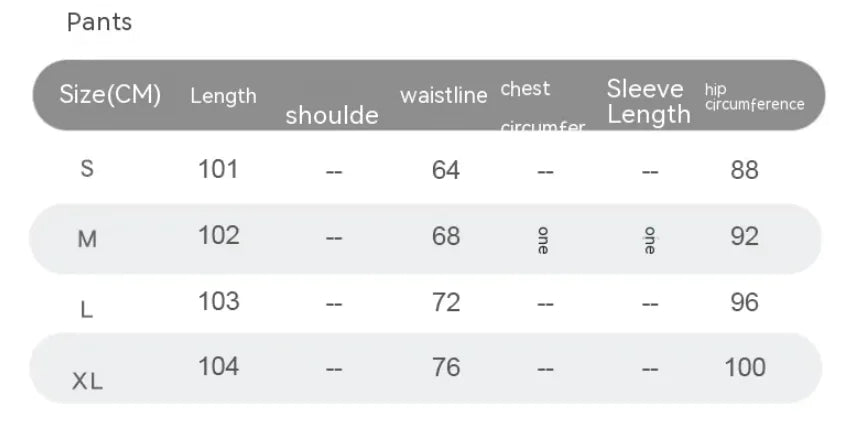Click the waistline value 64
The image size is (858, 445).
tap(445, 170)
